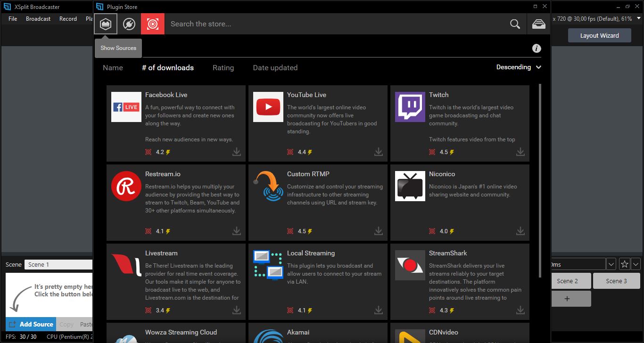Open the store info icon
The image size is (644, 343).
click(537, 48)
